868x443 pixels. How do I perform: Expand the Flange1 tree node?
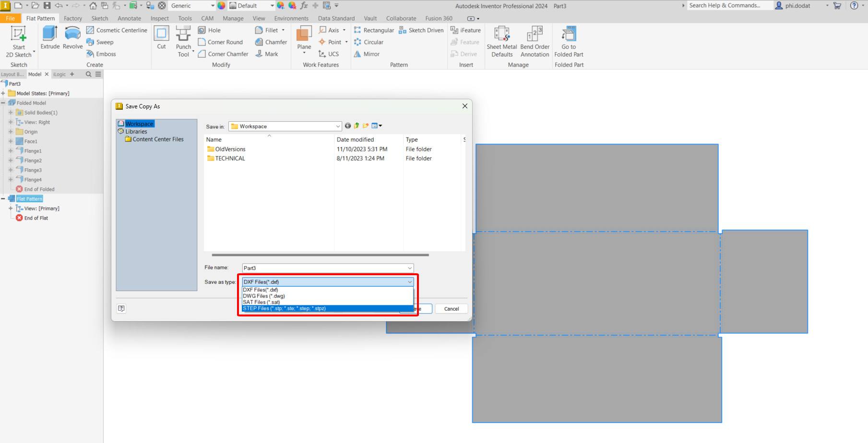(11, 151)
